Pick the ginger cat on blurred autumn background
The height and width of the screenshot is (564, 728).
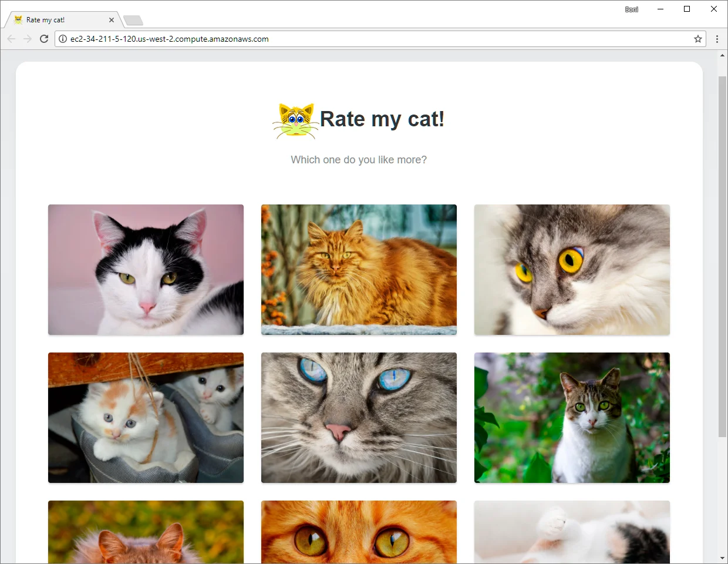tap(146, 532)
